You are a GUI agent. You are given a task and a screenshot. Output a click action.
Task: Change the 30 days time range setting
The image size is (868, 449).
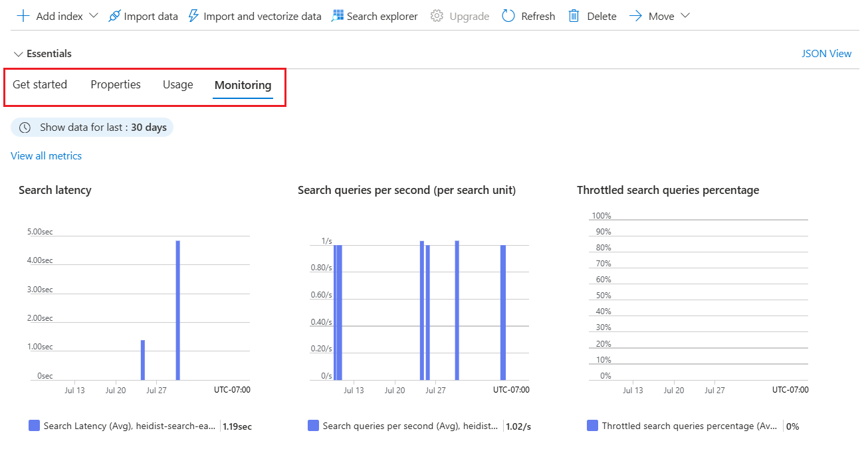(148, 127)
